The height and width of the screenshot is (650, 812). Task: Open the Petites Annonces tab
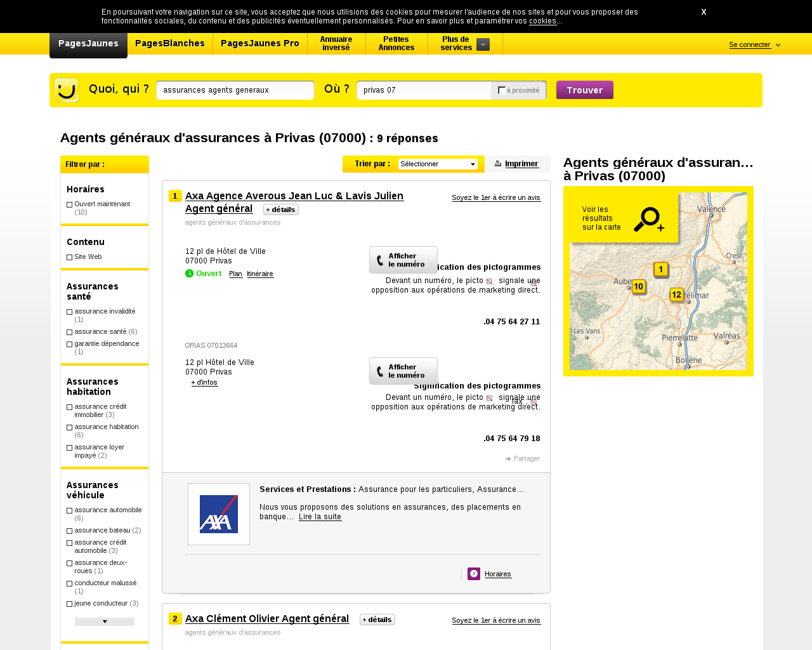[x=396, y=44]
